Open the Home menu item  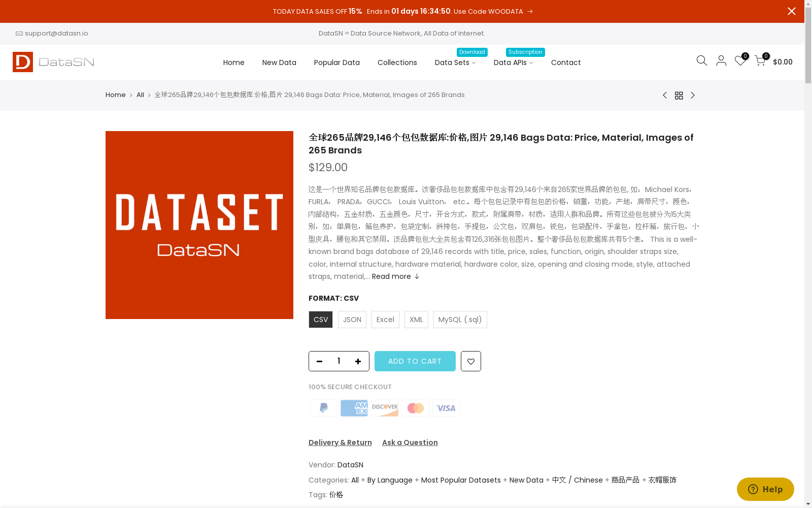coord(234,62)
